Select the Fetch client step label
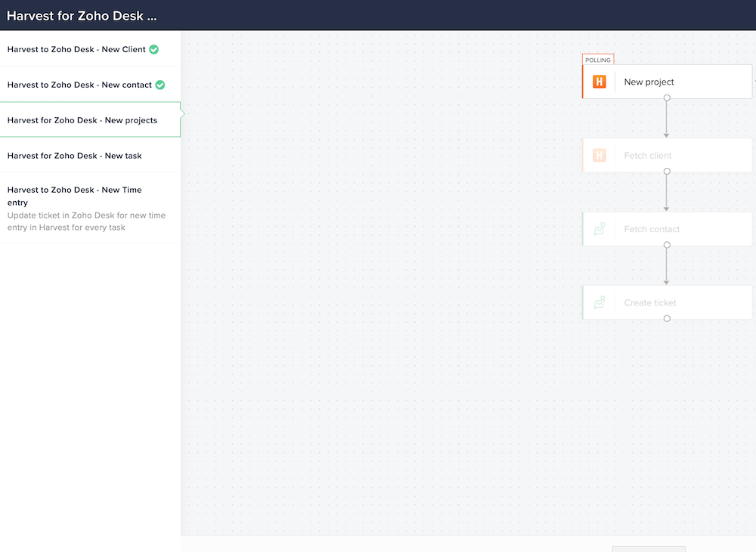Image resolution: width=756 pixels, height=552 pixels. coord(648,156)
